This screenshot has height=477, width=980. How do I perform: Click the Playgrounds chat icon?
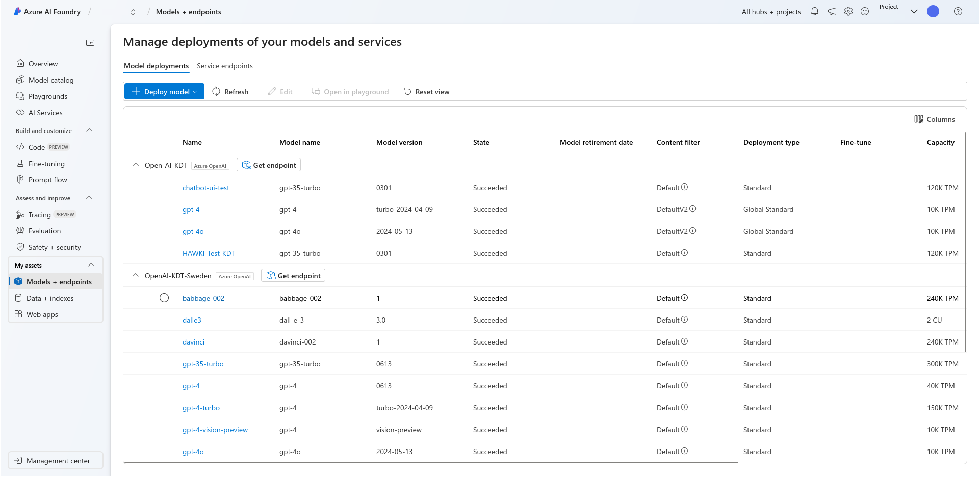coord(20,96)
